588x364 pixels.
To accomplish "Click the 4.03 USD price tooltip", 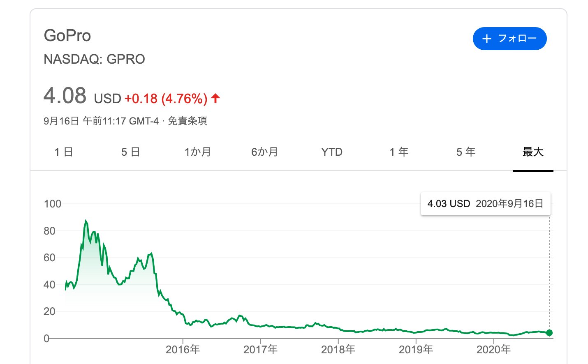I will 485,204.
